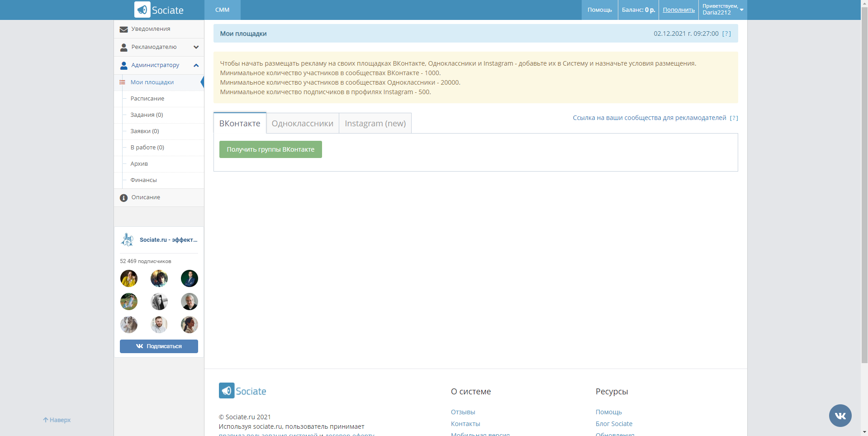
Task: Switch to the ВКонтакте tab
Action: tap(240, 123)
